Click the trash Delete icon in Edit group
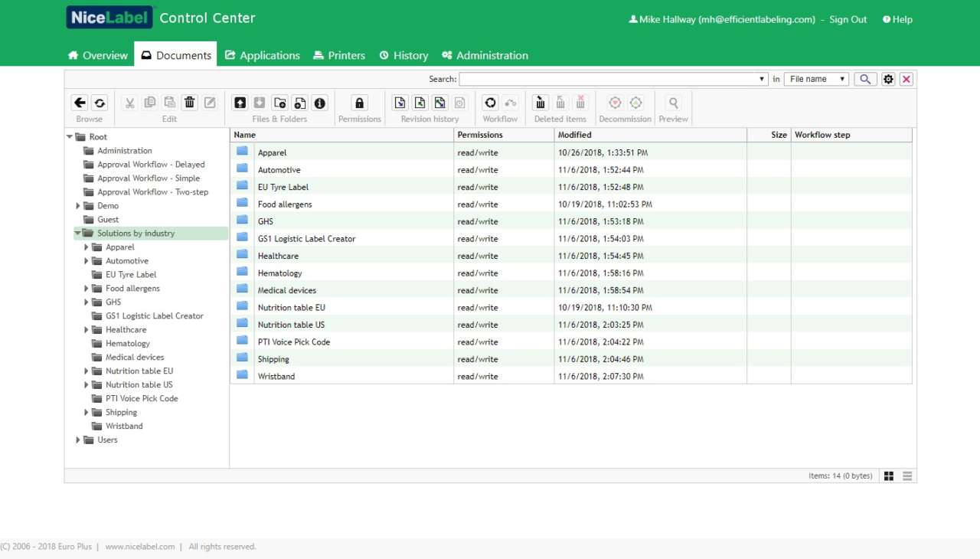This screenshot has width=980, height=559. coord(190,103)
